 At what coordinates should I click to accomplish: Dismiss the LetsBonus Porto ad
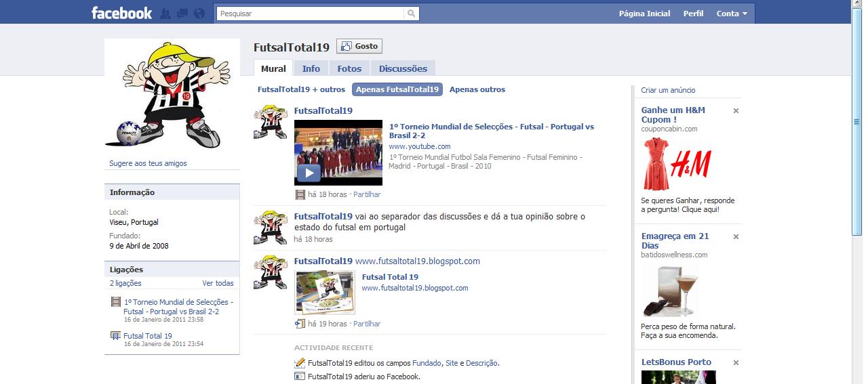(736, 362)
